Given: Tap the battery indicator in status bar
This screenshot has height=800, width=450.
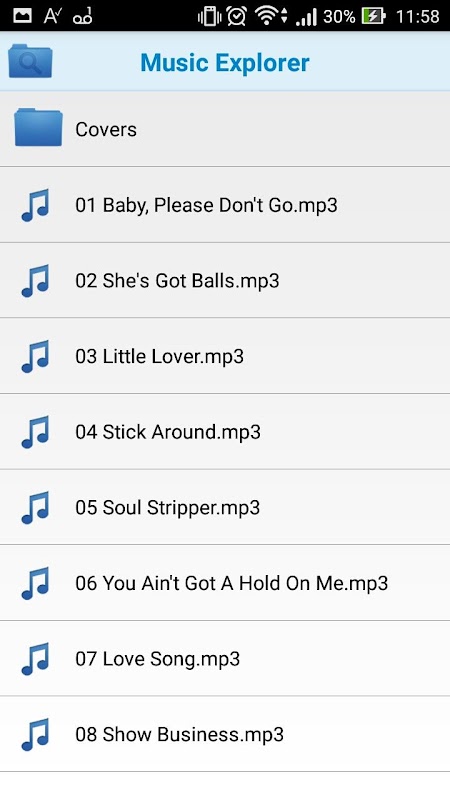Looking at the screenshot, I should click(373, 16).
